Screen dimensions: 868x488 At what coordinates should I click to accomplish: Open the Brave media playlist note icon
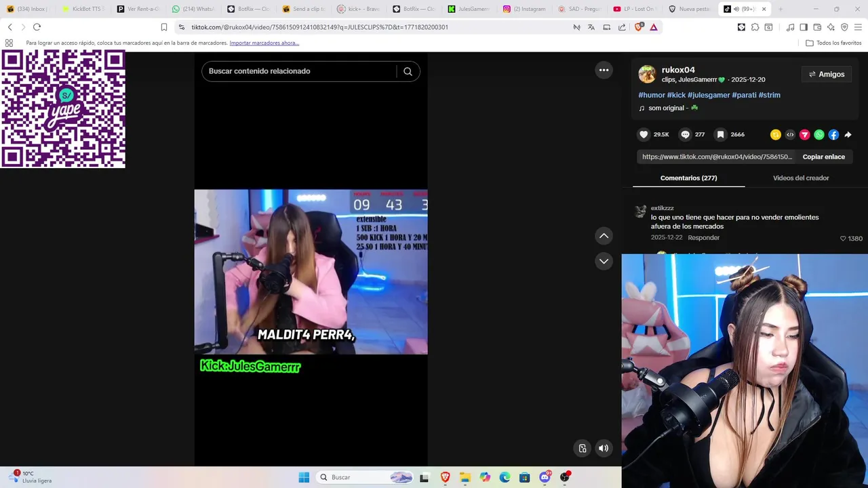790,27
